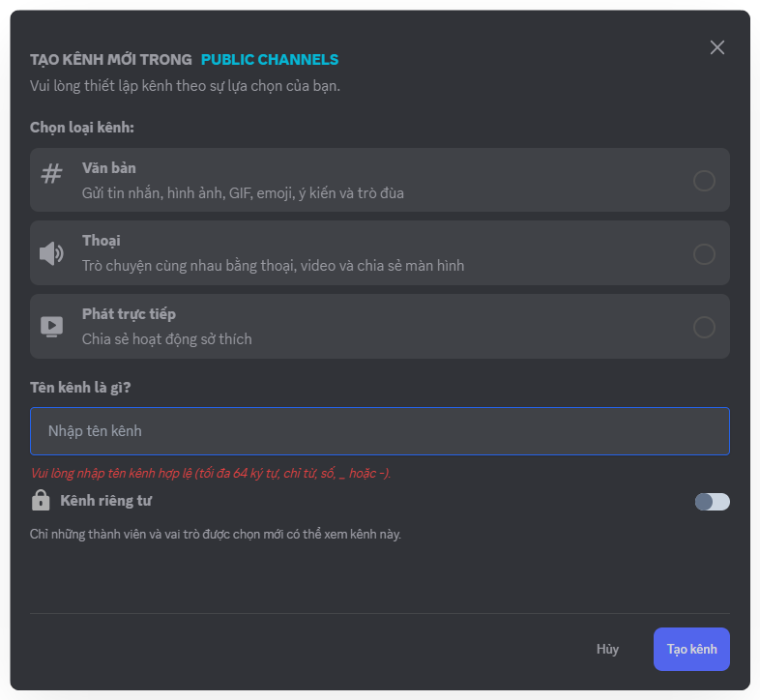Click the hashtag text channel icon

pyautogui.click(x=51, y=174)
